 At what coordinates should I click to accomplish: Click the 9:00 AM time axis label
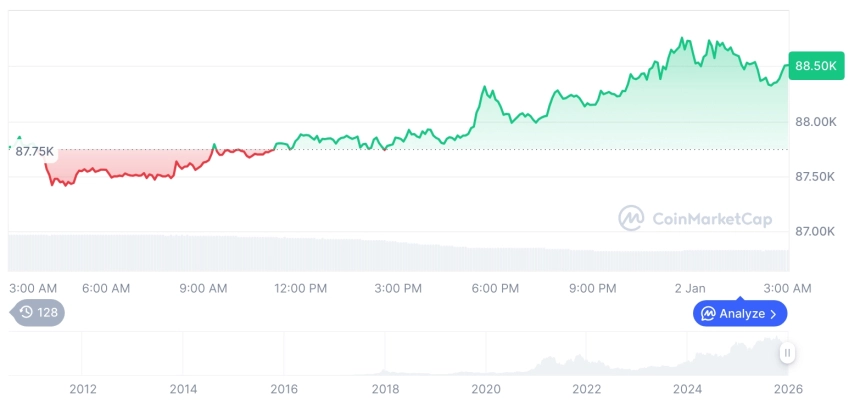click(203, 288)
